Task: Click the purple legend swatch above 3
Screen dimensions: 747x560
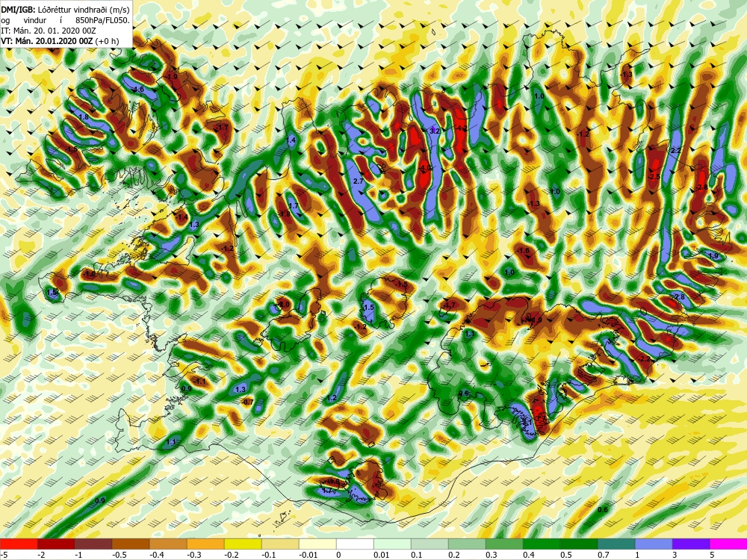Action: (691, 544)
